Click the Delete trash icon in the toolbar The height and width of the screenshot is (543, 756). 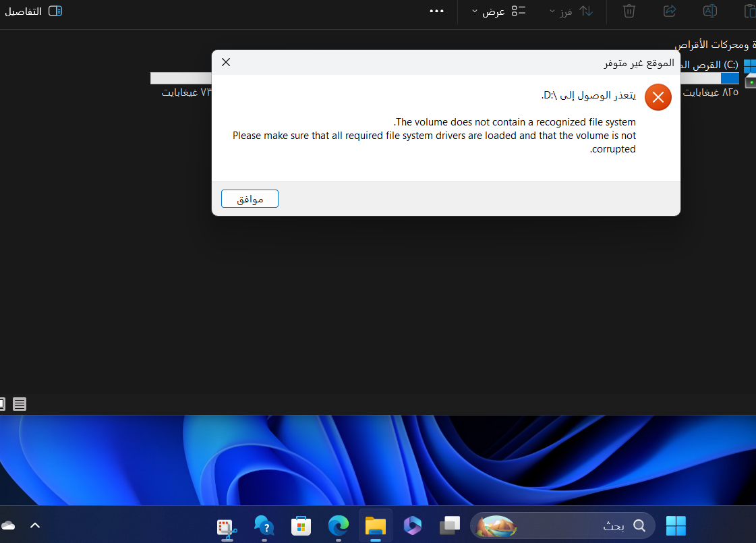(x=629, y=11)
